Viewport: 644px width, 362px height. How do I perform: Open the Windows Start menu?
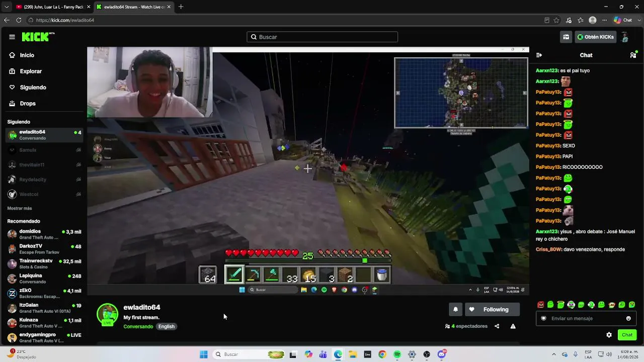203,354
